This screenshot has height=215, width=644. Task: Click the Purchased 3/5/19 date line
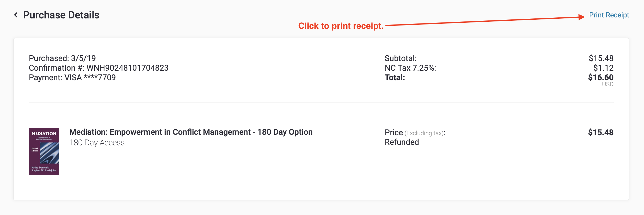[x=62, y=58]
